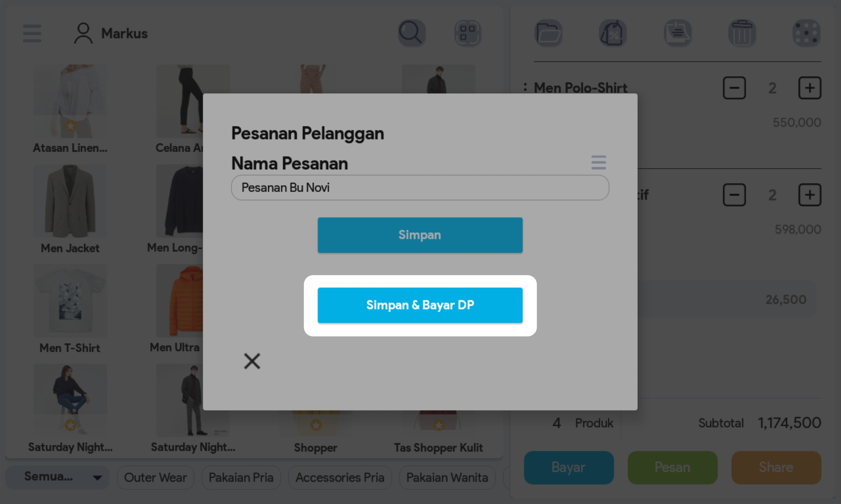Select the Pakaian Wanita category tab

pyautogui.click(x=447, y=478)
